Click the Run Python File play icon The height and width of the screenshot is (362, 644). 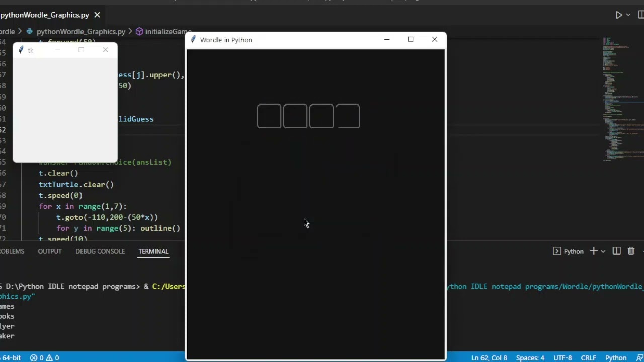pos(619,15)
